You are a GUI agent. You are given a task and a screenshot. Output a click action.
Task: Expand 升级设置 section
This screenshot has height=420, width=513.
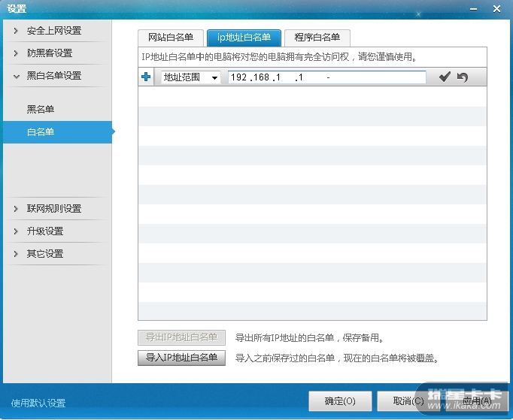point(57,231)
